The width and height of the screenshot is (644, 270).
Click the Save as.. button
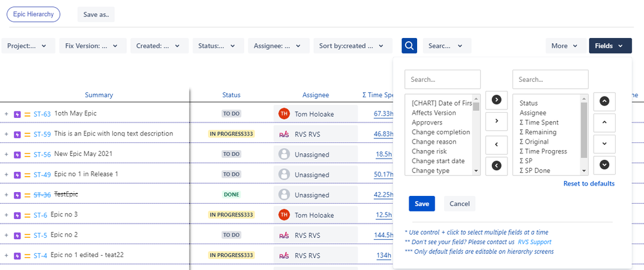[96, 14]
